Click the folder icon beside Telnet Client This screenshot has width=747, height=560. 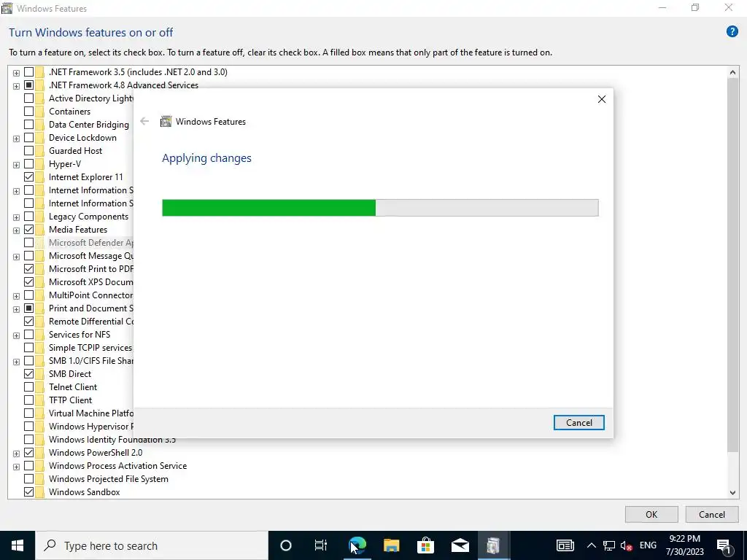[39, 387]
